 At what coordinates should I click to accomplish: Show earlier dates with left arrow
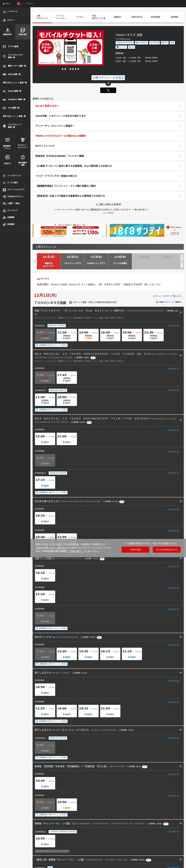click(35, 261)
